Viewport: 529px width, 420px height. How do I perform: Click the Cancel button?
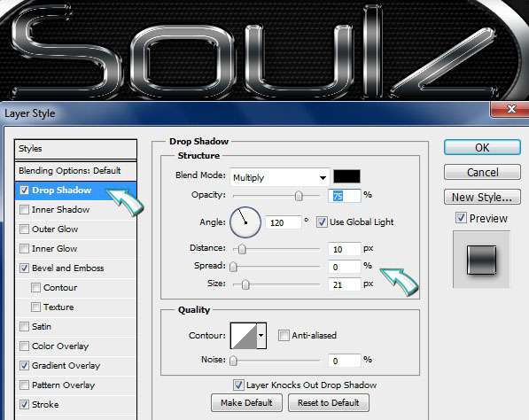tap(482, 173)
